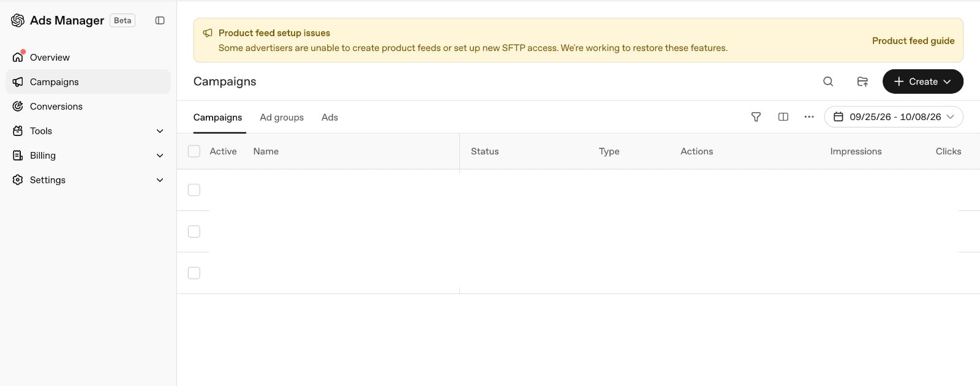This screenshot has width=980, height=386.
Task: Open the Product feed guide link
Action: (913, 40)
